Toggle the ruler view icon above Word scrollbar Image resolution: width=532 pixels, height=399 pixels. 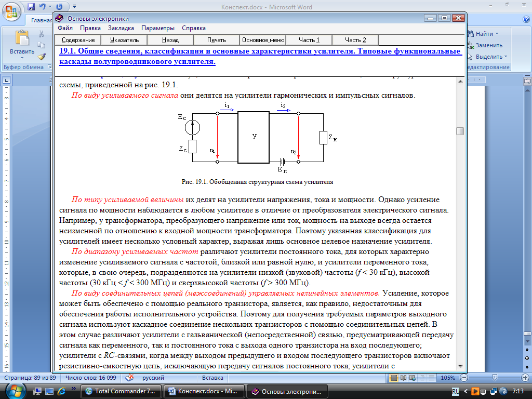click(x=527, y=81)
